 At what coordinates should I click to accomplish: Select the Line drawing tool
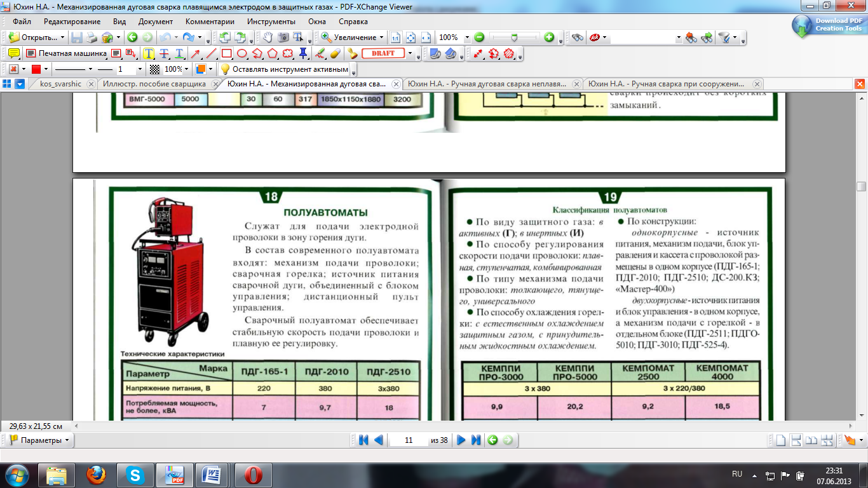tap(211, 53)
